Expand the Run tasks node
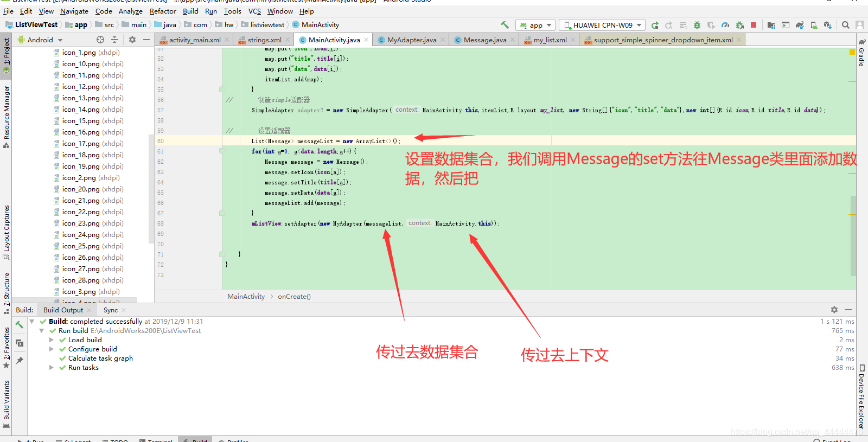This screenshot has width=868, height=442. (52, 368)
